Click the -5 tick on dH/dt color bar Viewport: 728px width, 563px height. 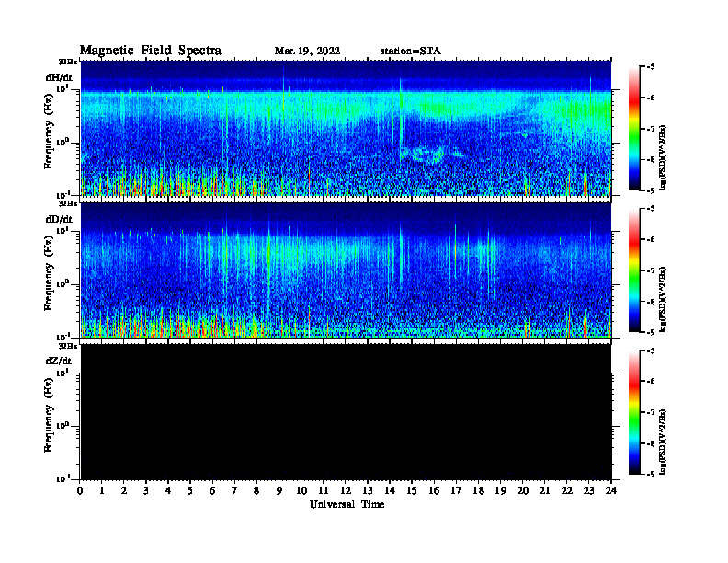(651, 67)
